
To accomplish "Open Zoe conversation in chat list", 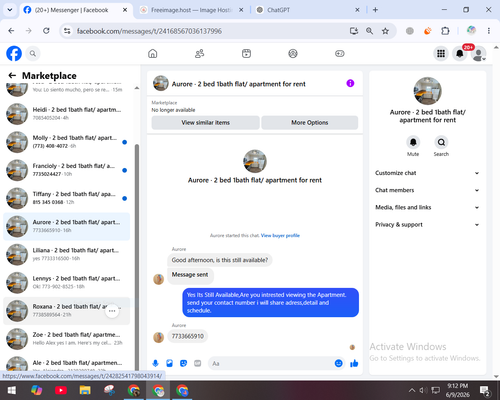I will click(67, 339).
